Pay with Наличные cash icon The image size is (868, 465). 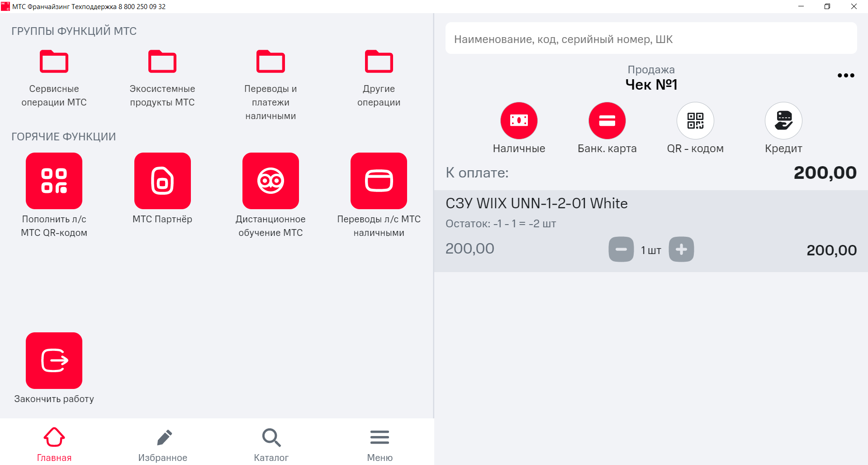(519, 120)
